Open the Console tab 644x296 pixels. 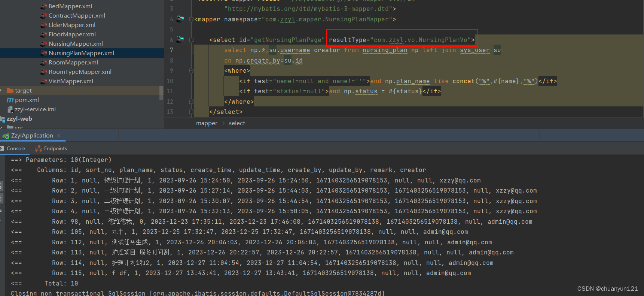click(16, 149)
